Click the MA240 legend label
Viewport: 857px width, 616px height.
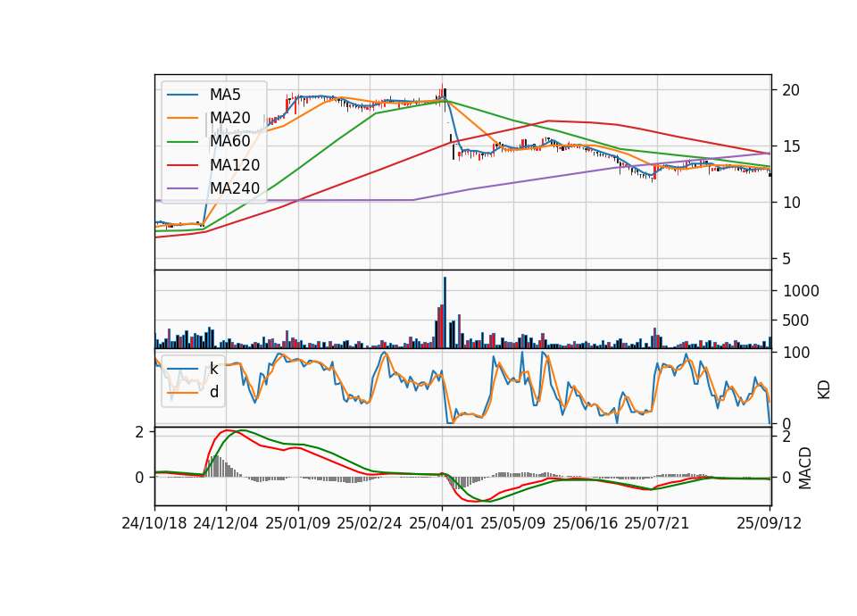(x=235, y=188)
